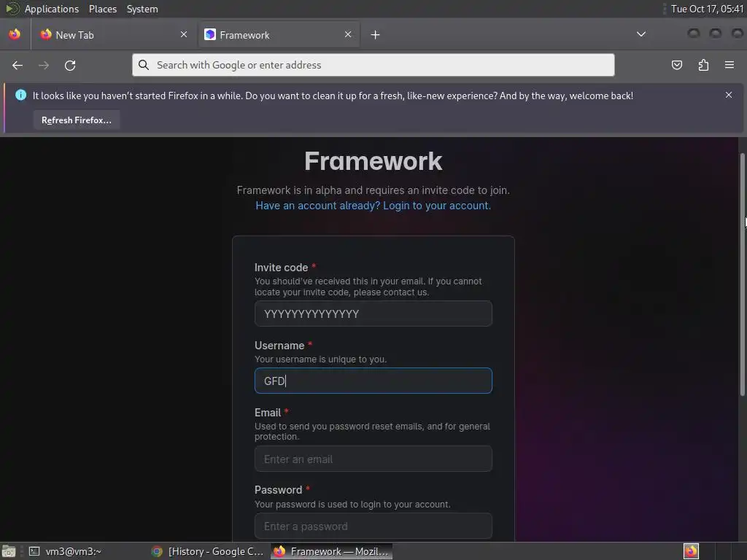Close the Framework tab
Image resolution: width=747 pixels, height=560 pixels.
point(348,34)
